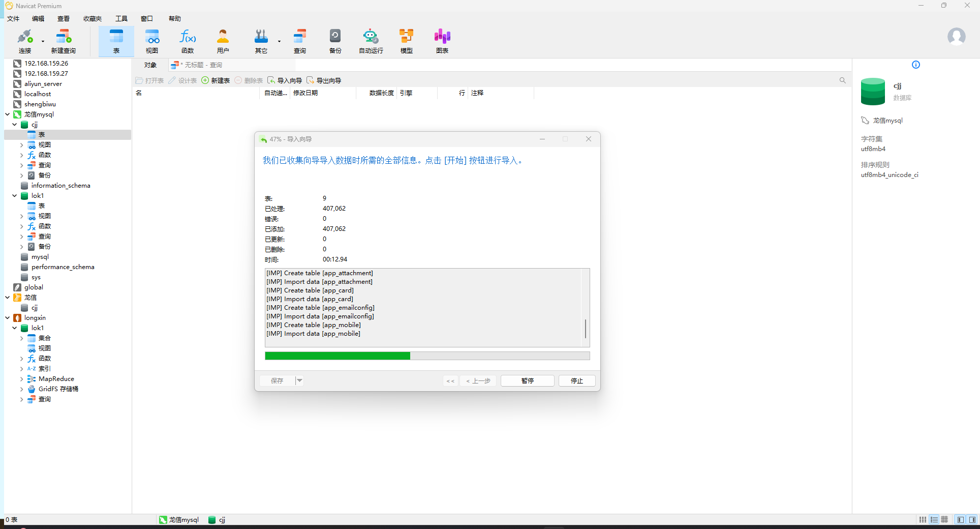Collapse the lok1 database under 龙信mysql
This screenshot has height=529, width=980.
click(x=15, y=196)
